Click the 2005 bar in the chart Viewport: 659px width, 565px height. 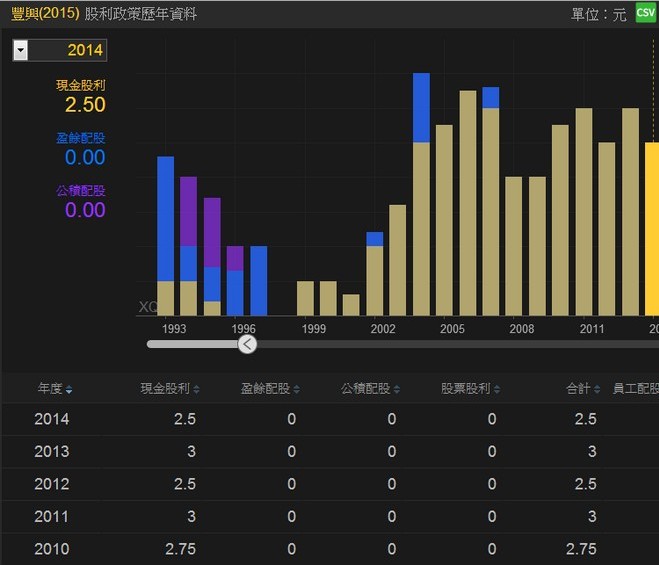pos(444,220)
